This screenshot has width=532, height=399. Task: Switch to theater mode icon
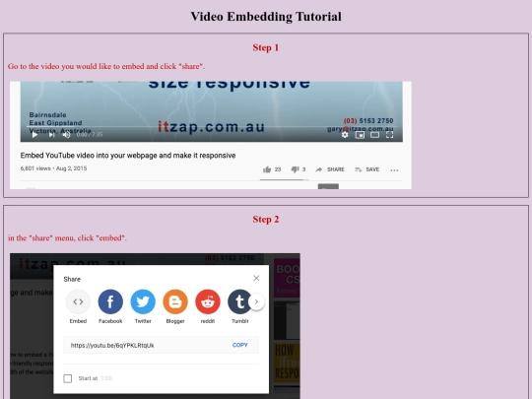click(374, 135)
